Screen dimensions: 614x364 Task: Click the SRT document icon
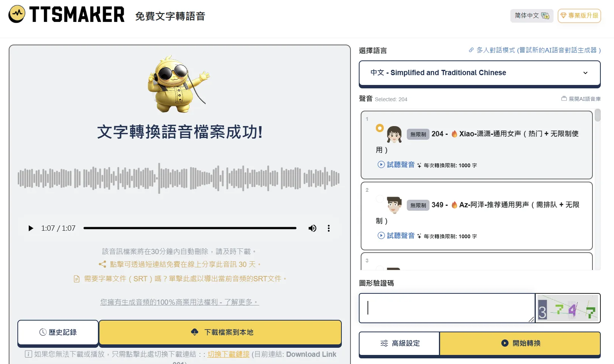pyautogui.click(x=77, y=279)
